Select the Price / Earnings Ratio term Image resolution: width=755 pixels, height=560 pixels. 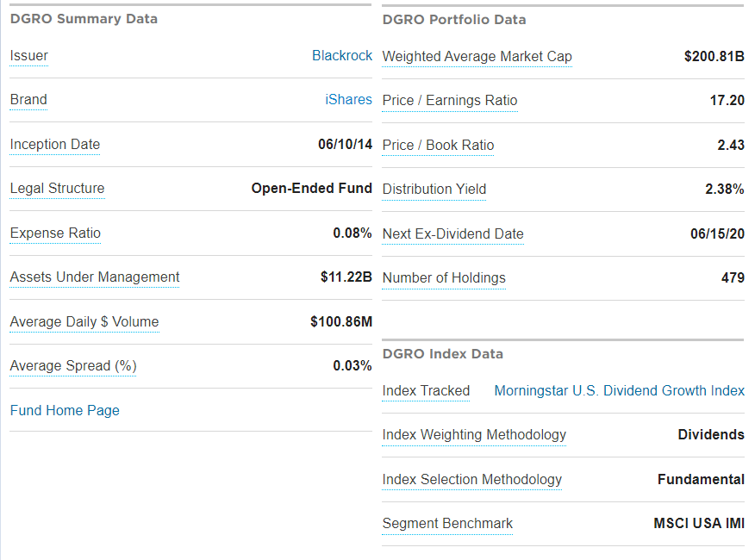(450, 100)
